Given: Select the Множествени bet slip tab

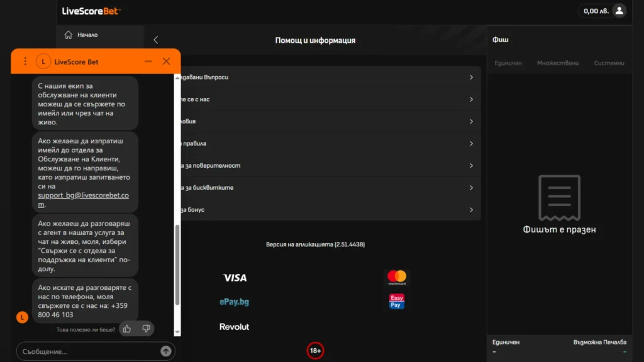Looking at the screenshot, I should [558, 63].
